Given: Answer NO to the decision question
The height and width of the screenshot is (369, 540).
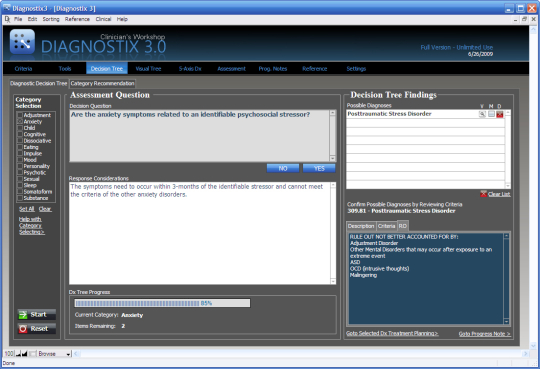Looking at the screenshot, I should tap(283, 168).
